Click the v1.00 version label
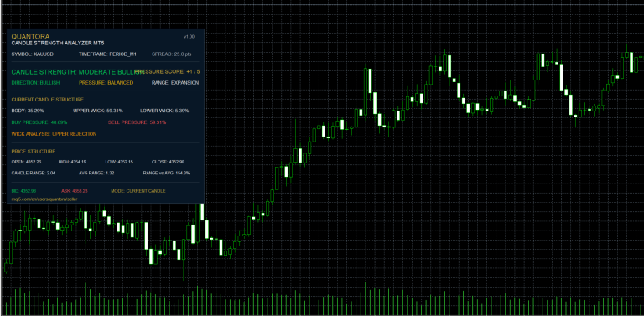Viewport: 644px width, 316px height. pyautogui.click(x=189, y=37)
